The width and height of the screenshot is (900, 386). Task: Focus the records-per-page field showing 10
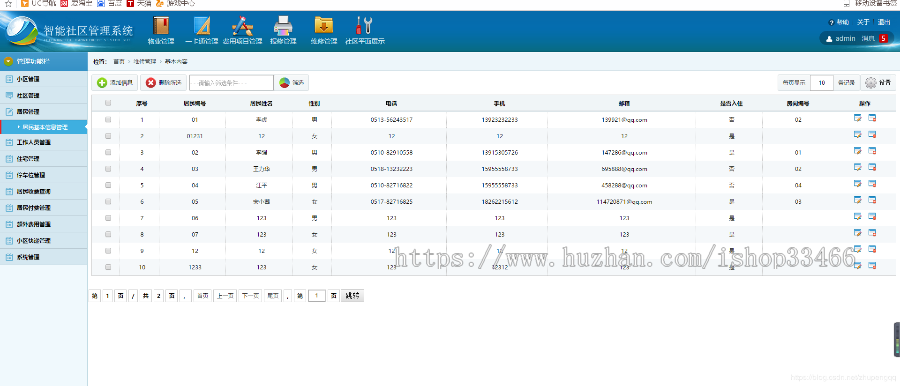(822, 83)
